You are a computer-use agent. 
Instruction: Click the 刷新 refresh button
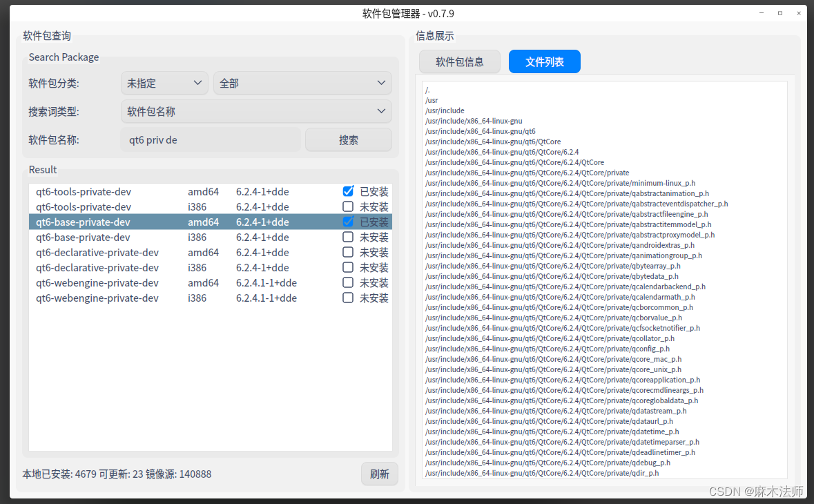pyautogui.click(x=380, y=474)
